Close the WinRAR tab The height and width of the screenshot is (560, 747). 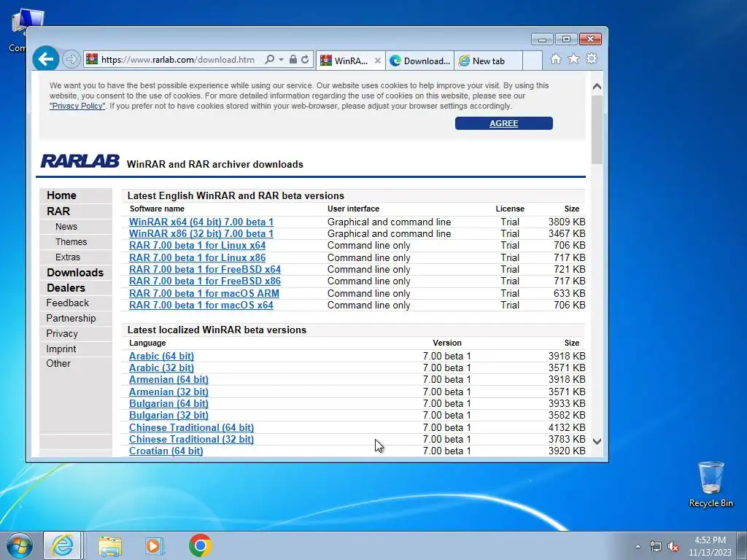tap(377, 61)
